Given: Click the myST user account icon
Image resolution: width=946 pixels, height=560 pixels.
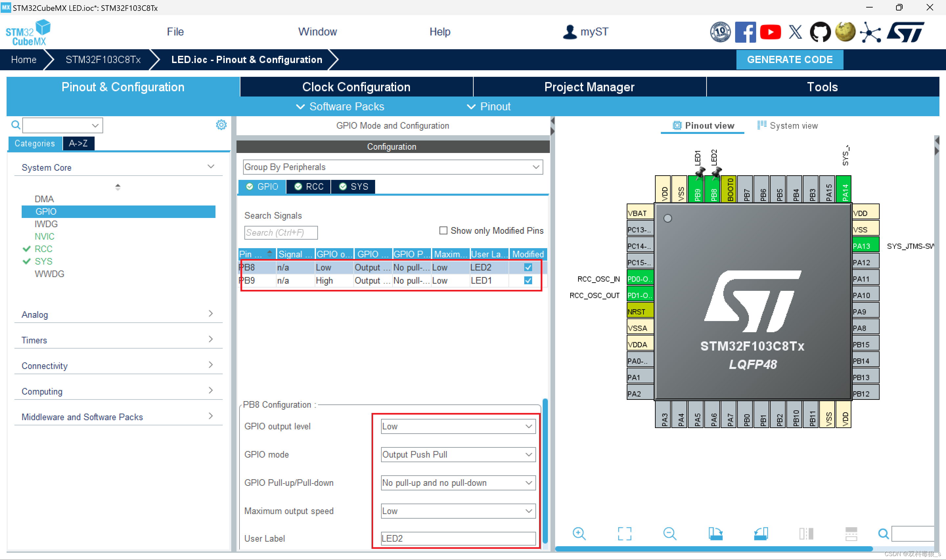Looking at the screenshot, I should click(x=570, y=32).
